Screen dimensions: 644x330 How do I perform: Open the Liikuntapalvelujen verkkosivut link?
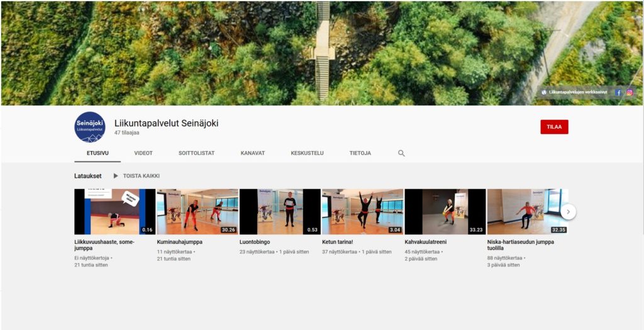pos(577,92)
